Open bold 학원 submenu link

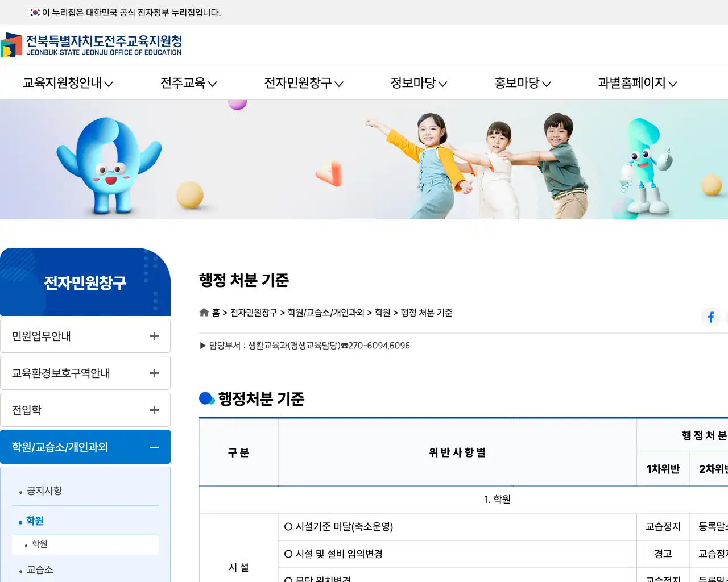click(35, 521)
